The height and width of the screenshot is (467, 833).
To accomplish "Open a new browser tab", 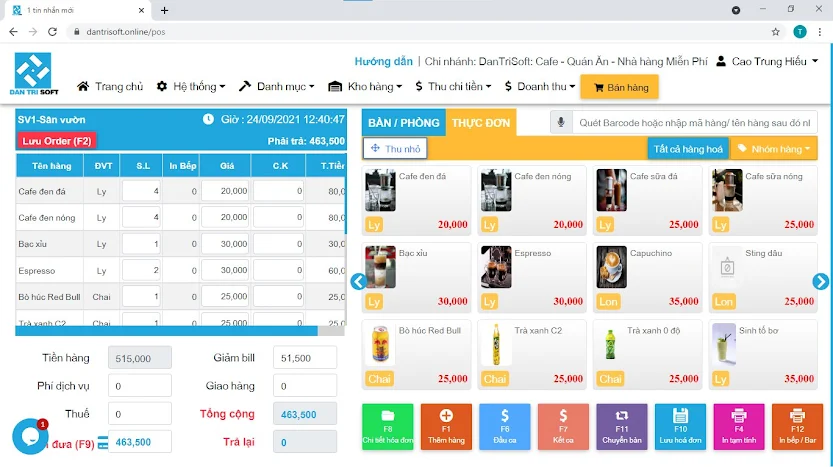I will [x=164, y=10].
